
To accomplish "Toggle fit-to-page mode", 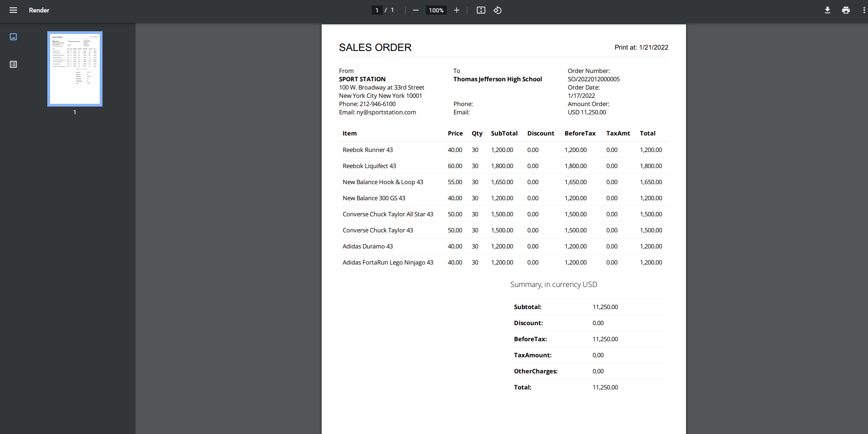I will pyautogui.click(x=481, y=10).
